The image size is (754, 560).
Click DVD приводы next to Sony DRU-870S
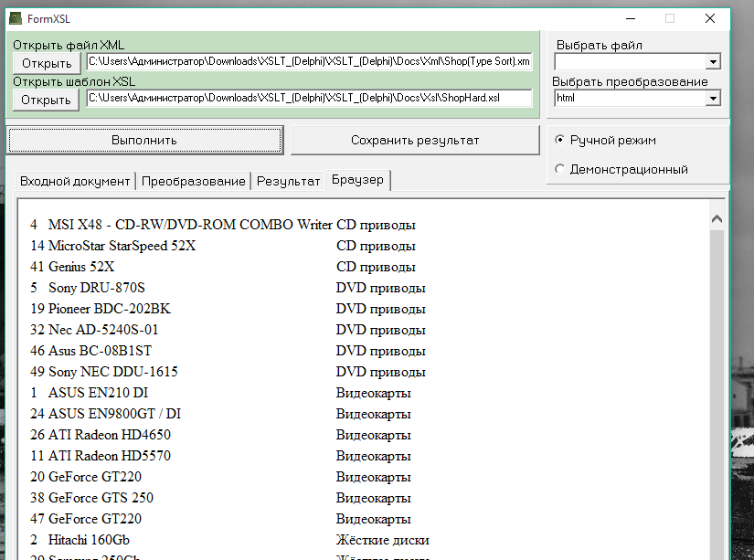(381, 289)
